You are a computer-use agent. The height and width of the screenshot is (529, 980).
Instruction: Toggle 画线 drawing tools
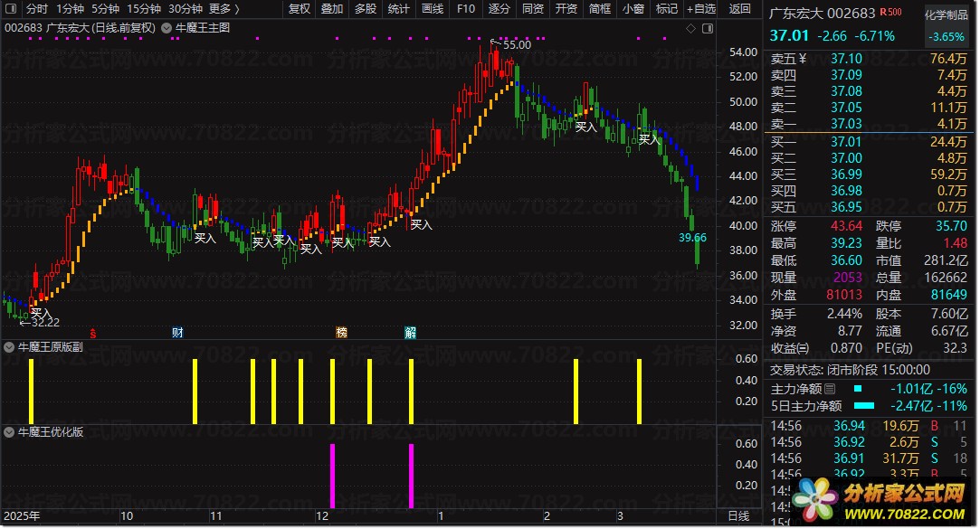tap(433, 9)
